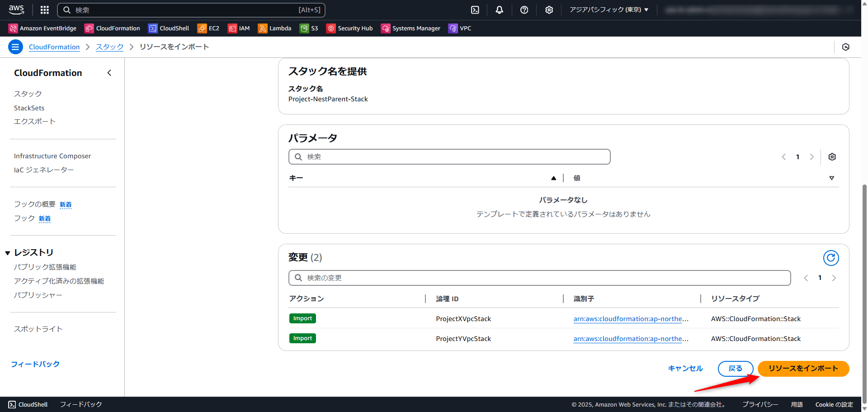Open S3 favorites shortcut
868x412 pixels.
pyautogui.click(x=309, y=28)
